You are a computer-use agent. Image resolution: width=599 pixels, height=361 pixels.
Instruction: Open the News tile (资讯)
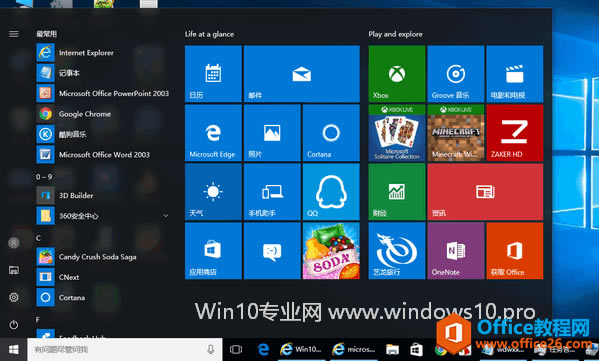(485, 192)
